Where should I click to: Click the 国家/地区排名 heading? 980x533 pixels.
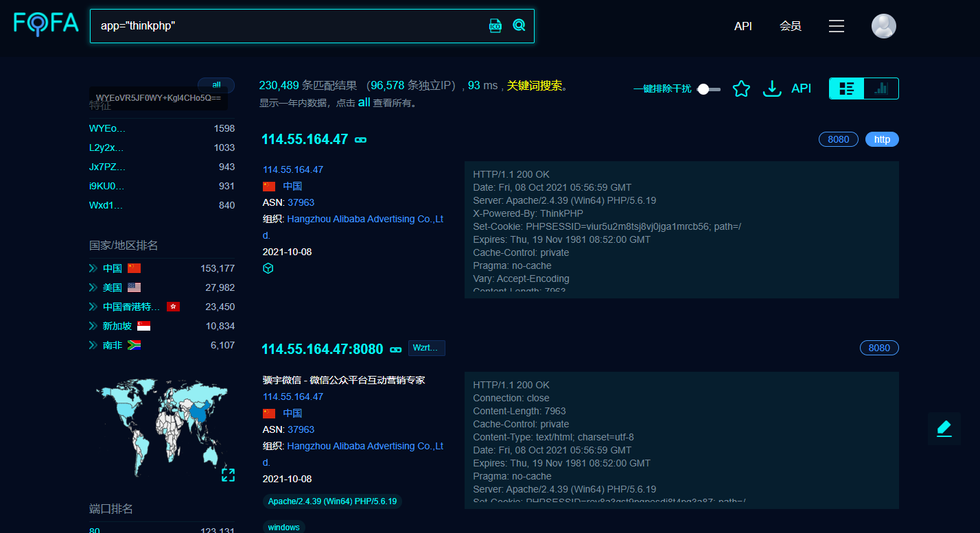tap(124, 246)
